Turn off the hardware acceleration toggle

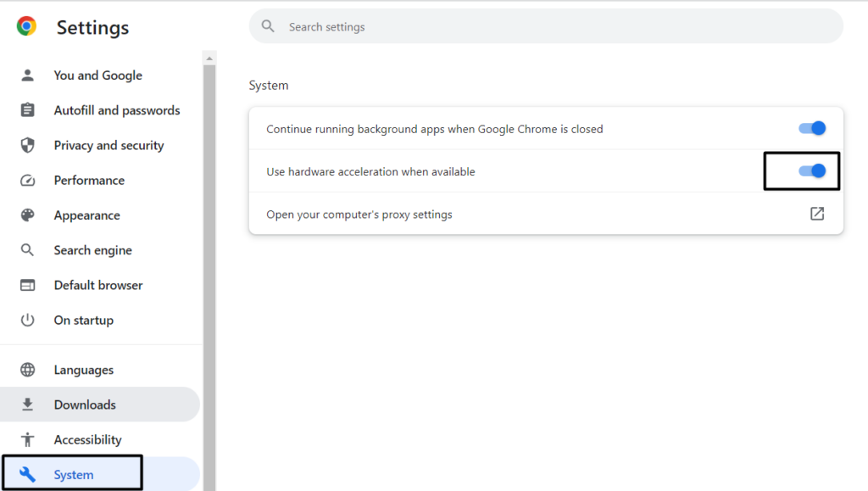pos(812,171)
